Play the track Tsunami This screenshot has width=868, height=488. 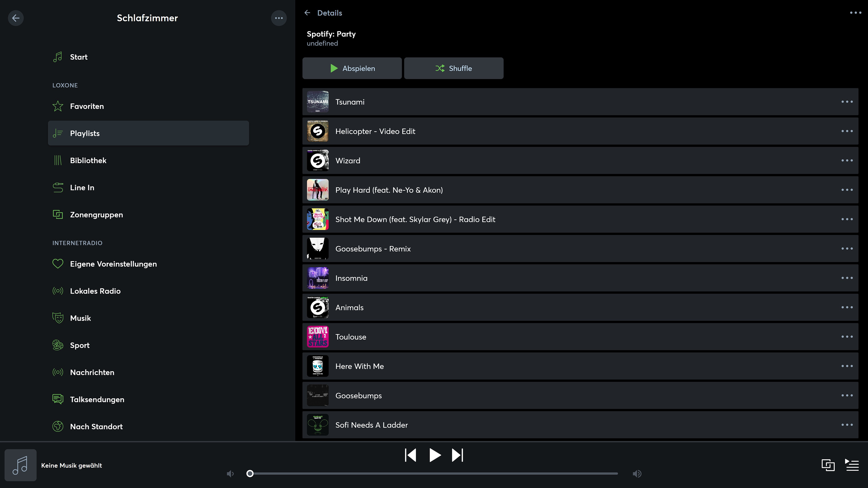click(x=580, y=102)
